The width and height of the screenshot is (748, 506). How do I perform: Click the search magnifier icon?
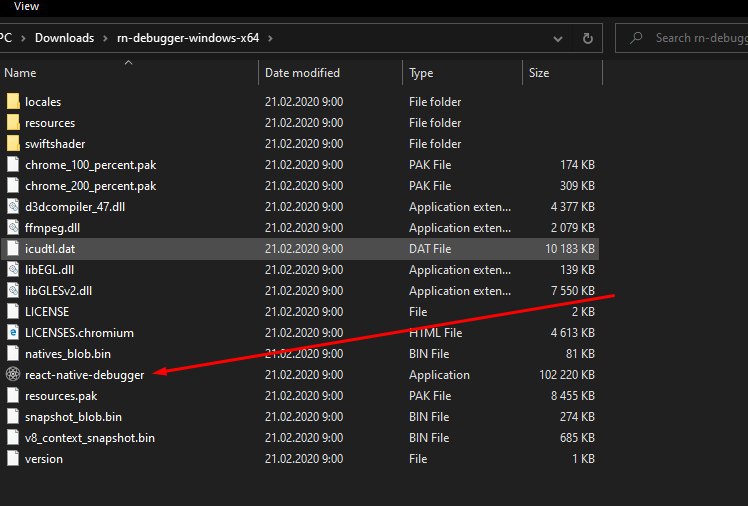[636, 38]
